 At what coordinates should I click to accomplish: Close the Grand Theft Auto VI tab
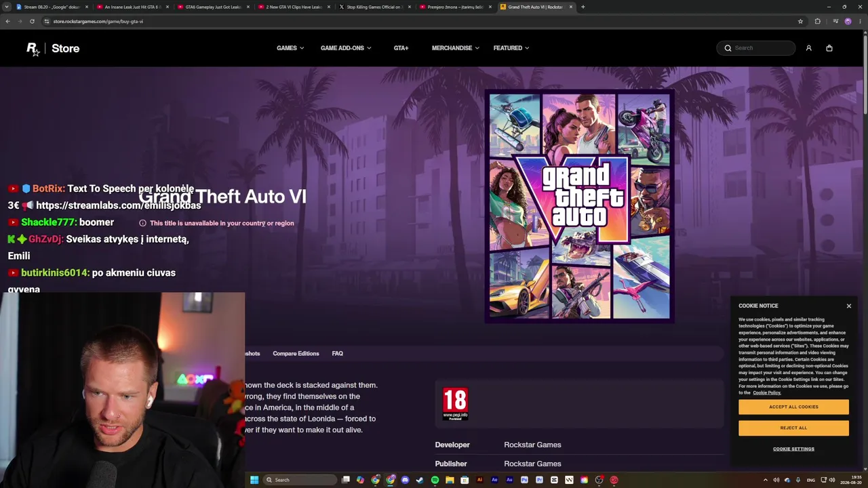(571, 7)
